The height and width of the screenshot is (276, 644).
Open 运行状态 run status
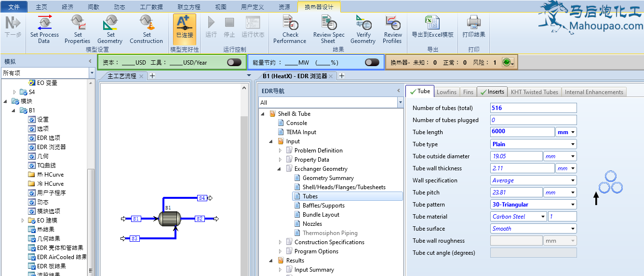[x=253, y=27]
